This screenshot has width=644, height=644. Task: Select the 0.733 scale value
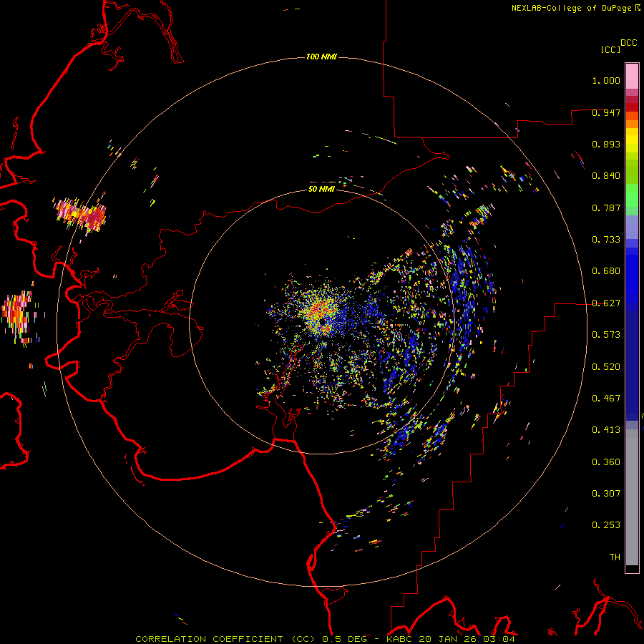click(606, 240)
